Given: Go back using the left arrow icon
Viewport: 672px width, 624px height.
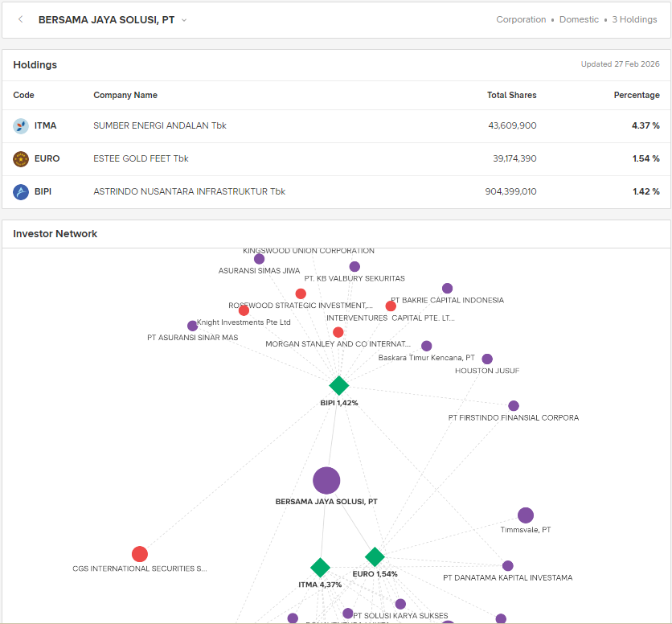Looking at the screenshot, I should (x=21, y=19).
